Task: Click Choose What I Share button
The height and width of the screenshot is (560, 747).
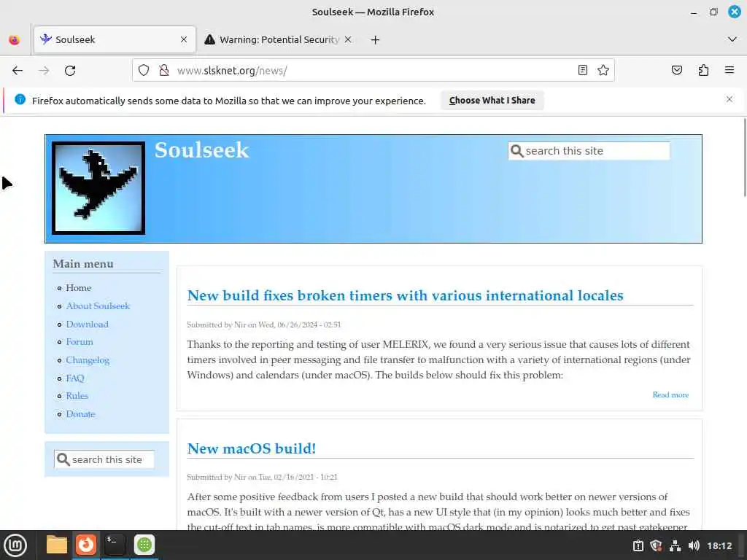Action: [x=492, y=101]
